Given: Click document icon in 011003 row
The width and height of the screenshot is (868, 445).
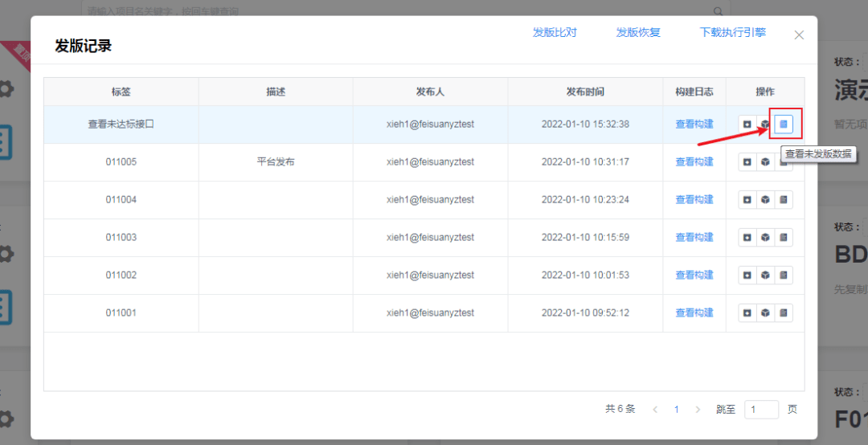Looking at the screenshot, I should click(x=784, y=238).
